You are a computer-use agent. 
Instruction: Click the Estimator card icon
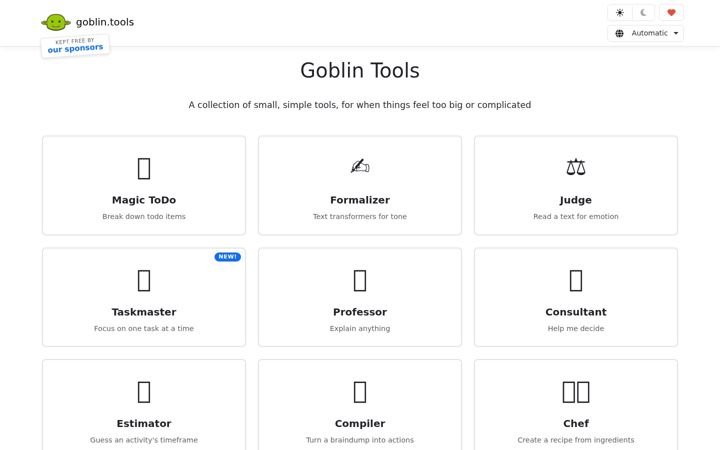(x=144, y=392)
